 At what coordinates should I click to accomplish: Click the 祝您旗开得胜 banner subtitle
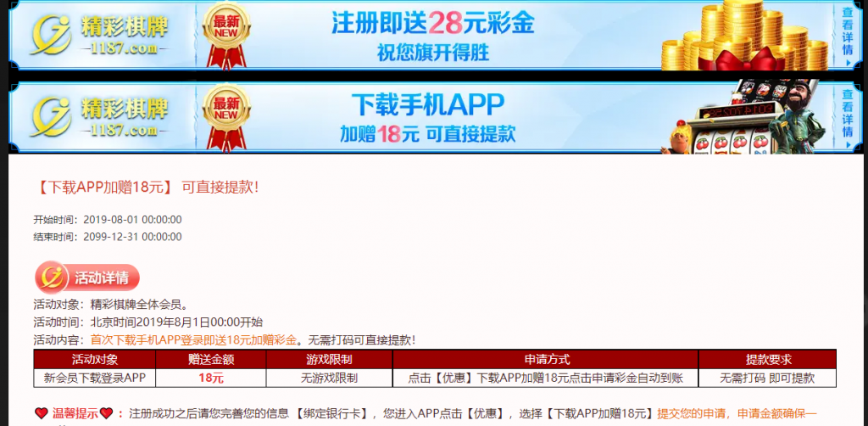(433, 53)
